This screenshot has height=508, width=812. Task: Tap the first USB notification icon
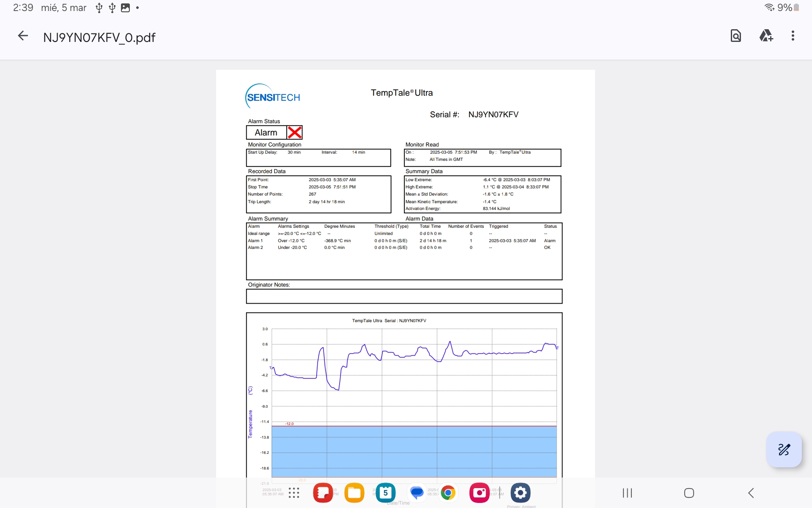(99, 8)
